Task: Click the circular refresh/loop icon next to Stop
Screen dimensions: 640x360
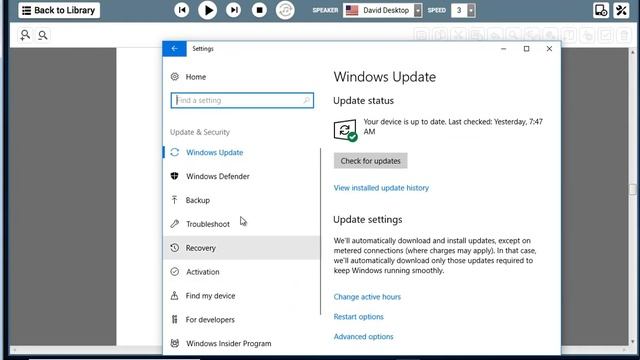Action: point(285,10)
